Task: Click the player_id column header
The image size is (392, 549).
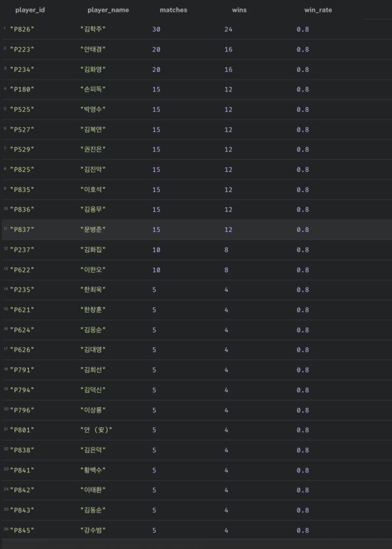Action: pyautogui.click(x=29, y=10)
